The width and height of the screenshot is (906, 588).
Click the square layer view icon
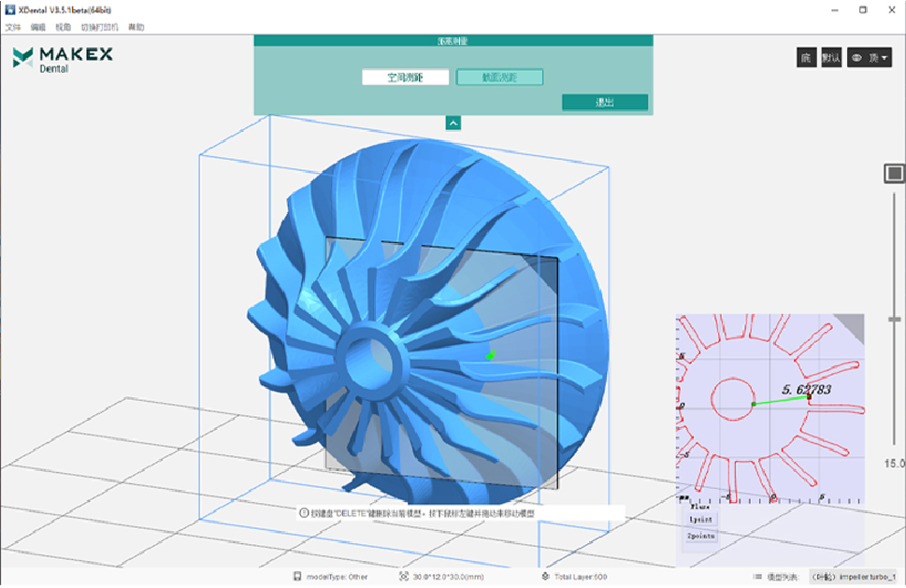point(894,173)
